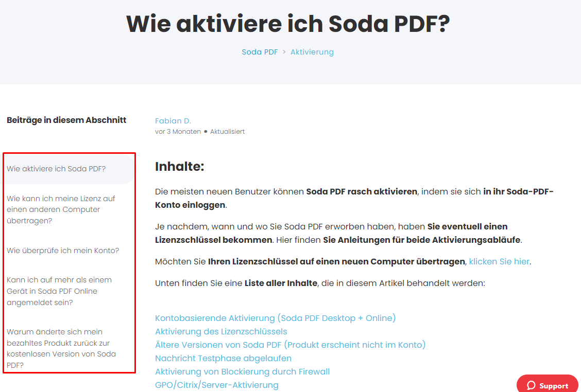Open sidebar article about transferring license to another computer

(x=61, y=209)
